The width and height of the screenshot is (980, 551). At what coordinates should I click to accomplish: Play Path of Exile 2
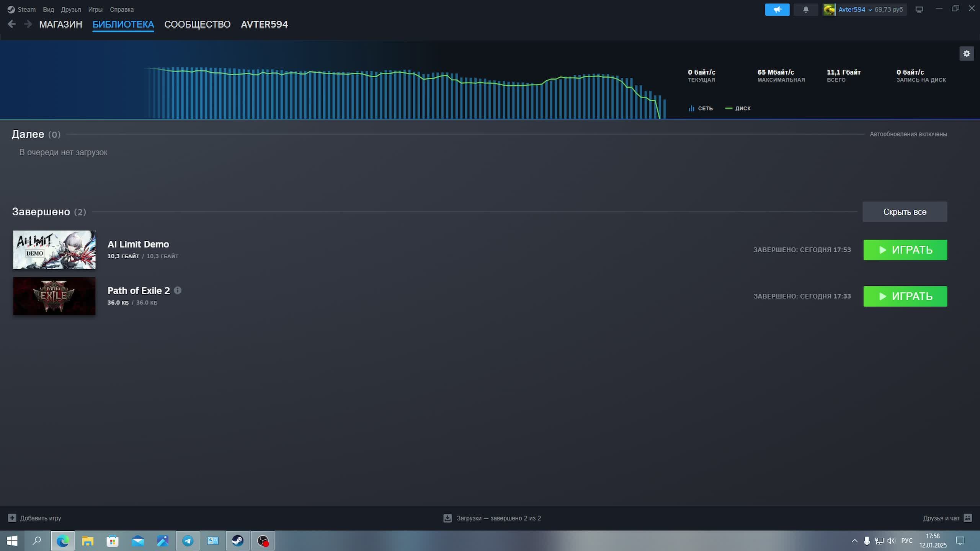[x=905, y=296]
